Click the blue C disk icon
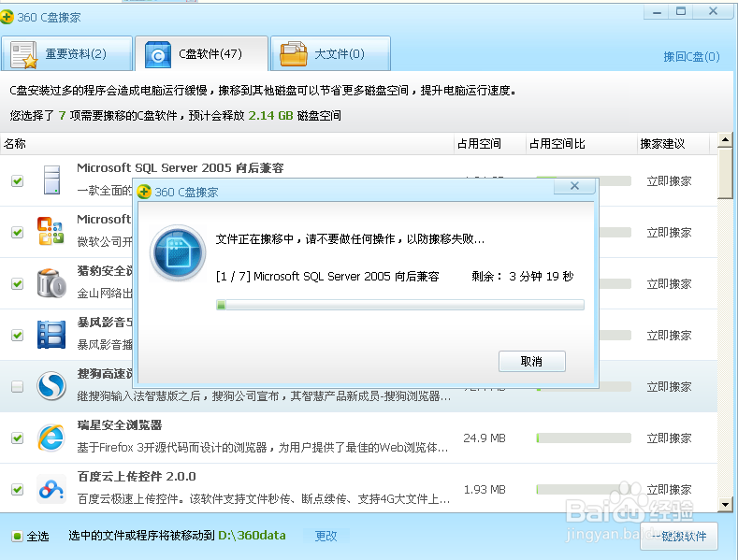738x560 pixels. 158,54
